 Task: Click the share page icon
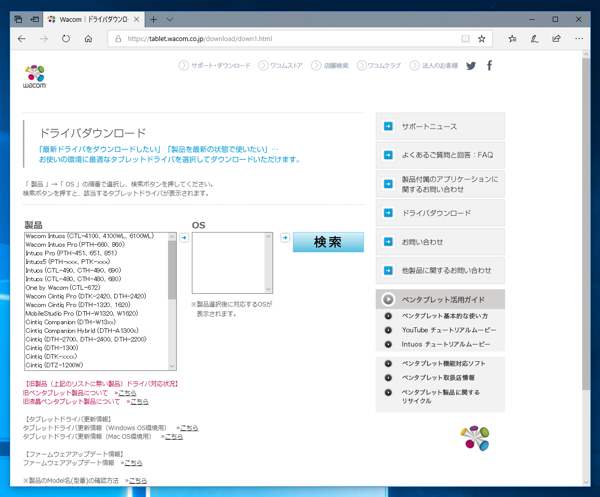(x=556, y=39)
